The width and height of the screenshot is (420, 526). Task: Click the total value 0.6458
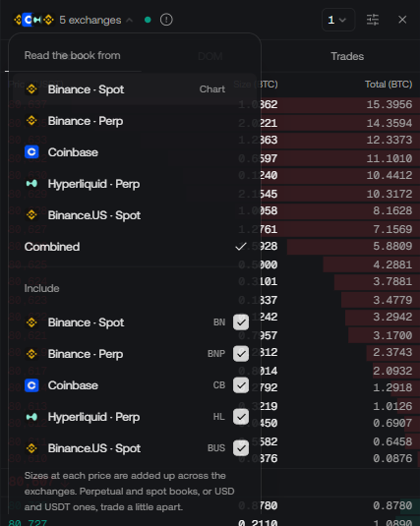(x=392, y=441)
